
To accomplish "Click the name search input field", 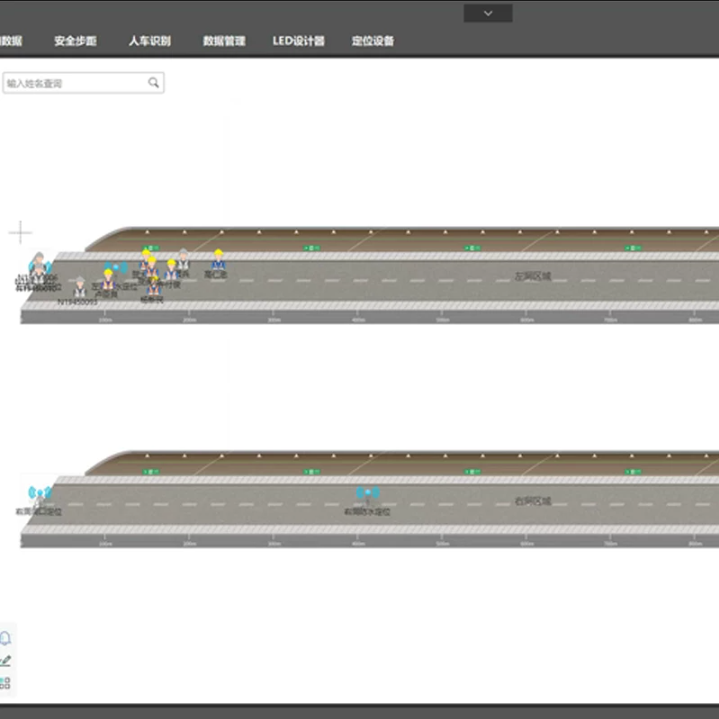I will pos(75,83).
